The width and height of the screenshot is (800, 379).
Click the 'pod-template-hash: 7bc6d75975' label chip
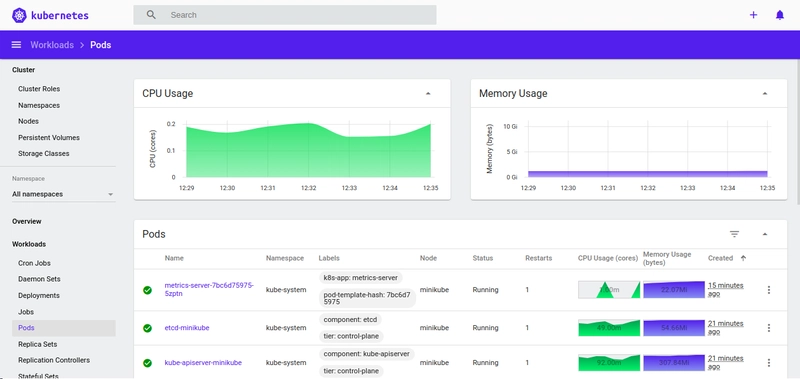coord(367,298)
